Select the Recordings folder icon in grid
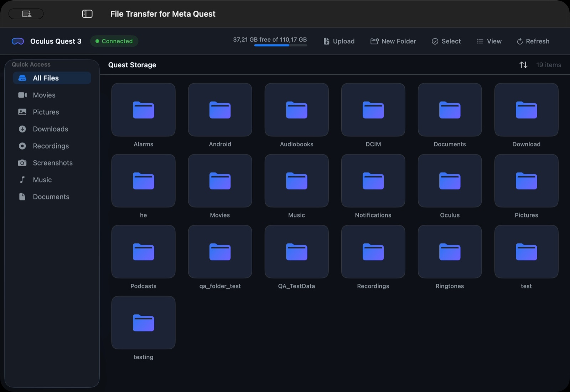Screen dimensions: 570x392 (x=373, y=251)
